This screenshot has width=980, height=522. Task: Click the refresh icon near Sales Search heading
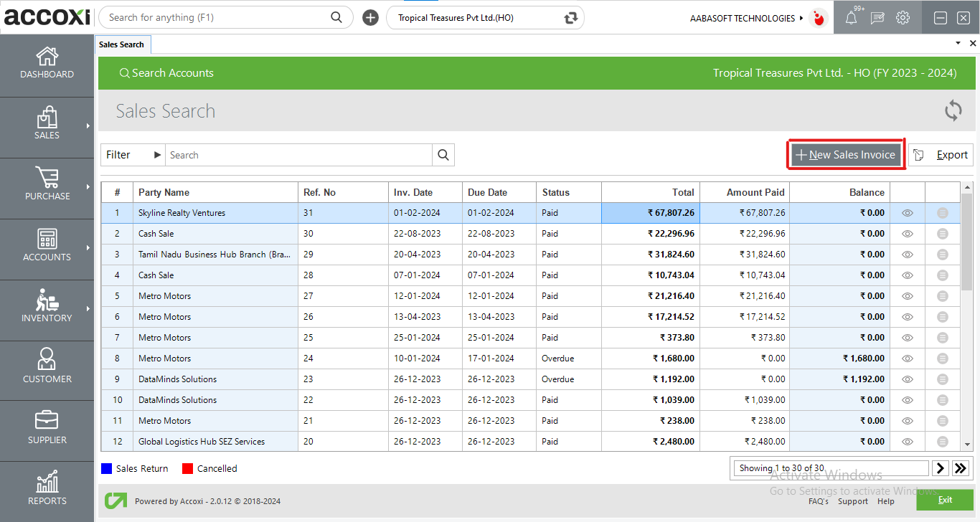pos(953,111)
